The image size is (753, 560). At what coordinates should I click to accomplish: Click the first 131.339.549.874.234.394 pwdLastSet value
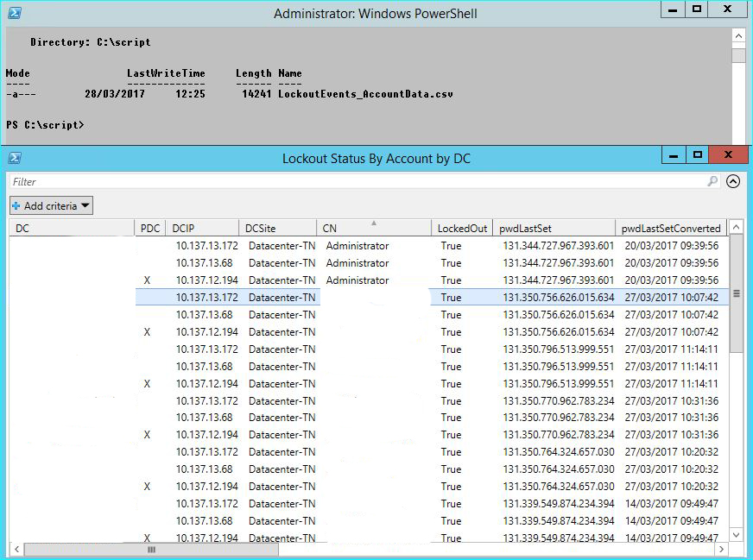[559, 504]
